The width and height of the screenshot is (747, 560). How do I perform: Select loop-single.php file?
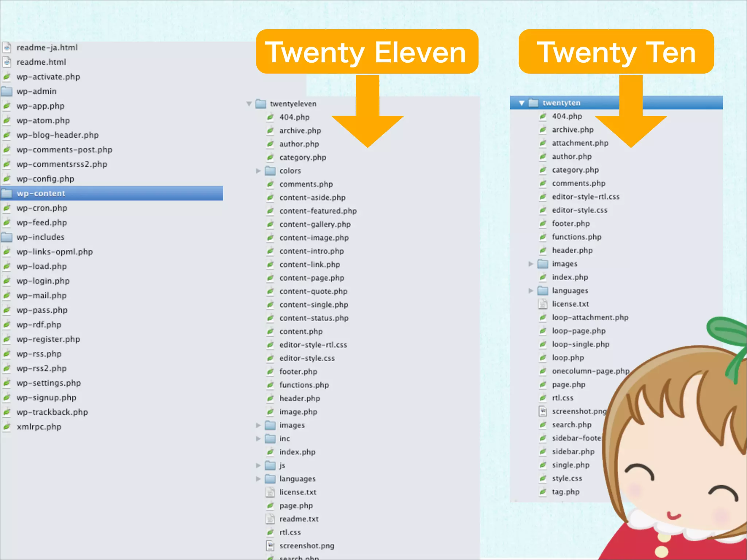pos(580,344)
